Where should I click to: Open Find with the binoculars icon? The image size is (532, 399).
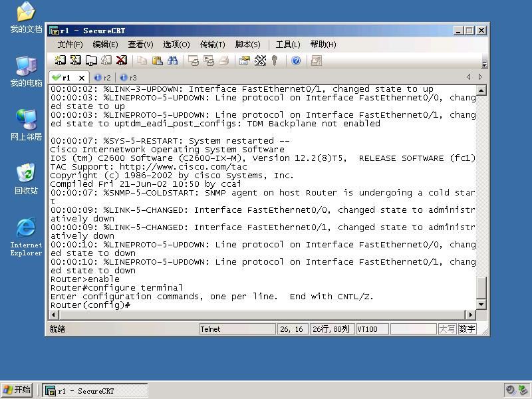pyautogui.click(x=173, y=61)
